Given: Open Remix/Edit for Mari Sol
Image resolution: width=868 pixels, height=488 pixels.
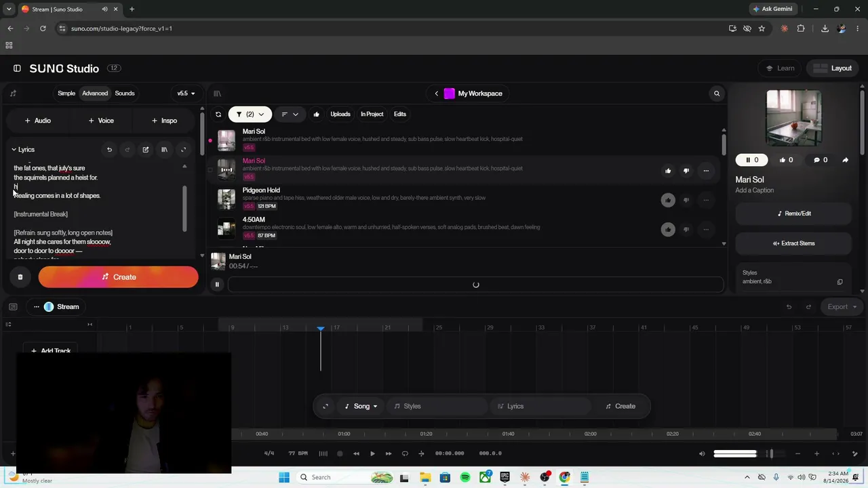Looking at the screenshot, I should 793,213.
